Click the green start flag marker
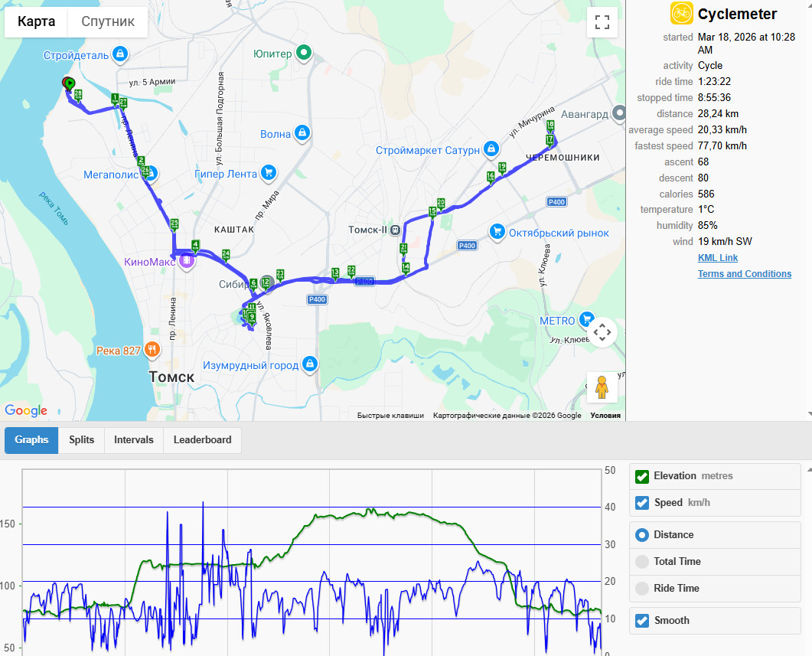Screen dimensions: 812x656 click(70, 84)
